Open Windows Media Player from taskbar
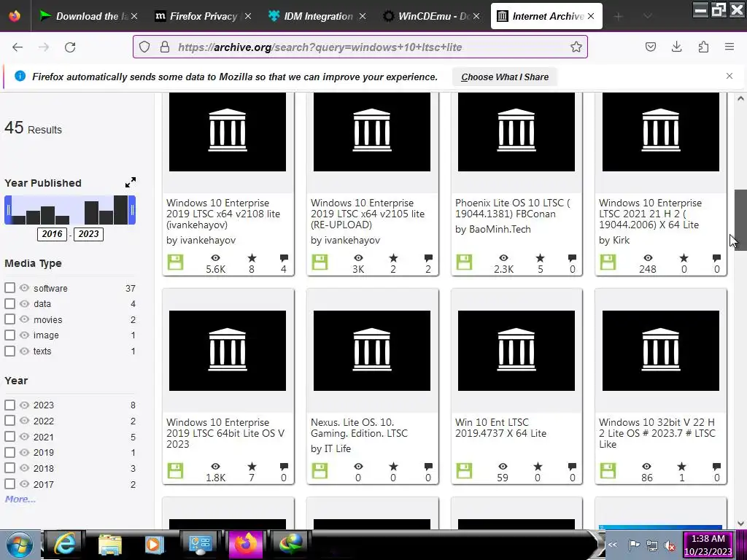The height and width of the screenshot is (560, 747). tap(153, 544)
